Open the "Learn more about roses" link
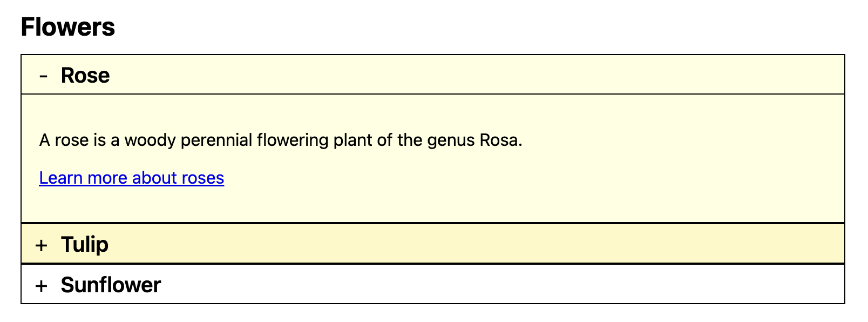The width and height of the screenshot is (868, 322). [131, 178]
